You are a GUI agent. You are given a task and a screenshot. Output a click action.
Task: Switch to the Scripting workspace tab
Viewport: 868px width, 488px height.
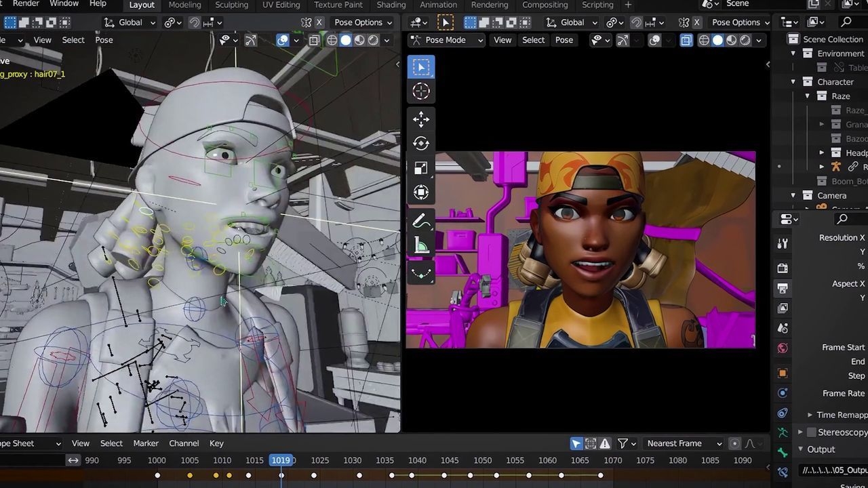tap(597, 5)
